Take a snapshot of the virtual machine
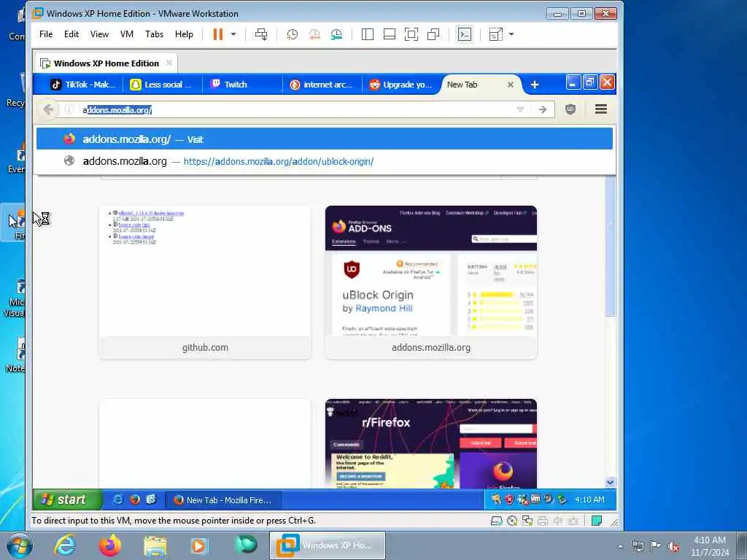 click(292, 34)
